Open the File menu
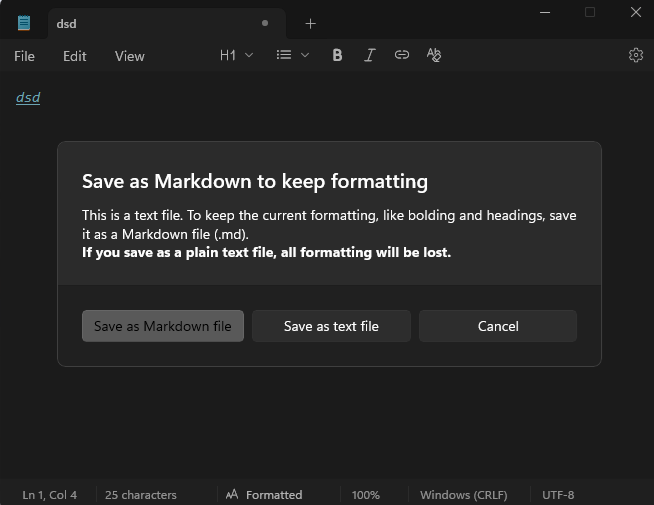The image size is (654, 505). [24, 56]
